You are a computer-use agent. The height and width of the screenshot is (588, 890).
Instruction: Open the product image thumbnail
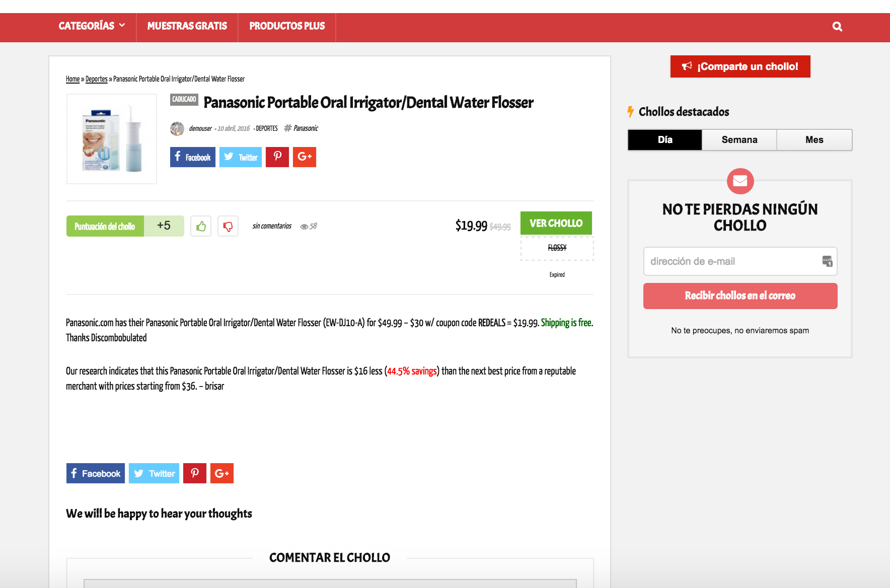tap(112, 139)
